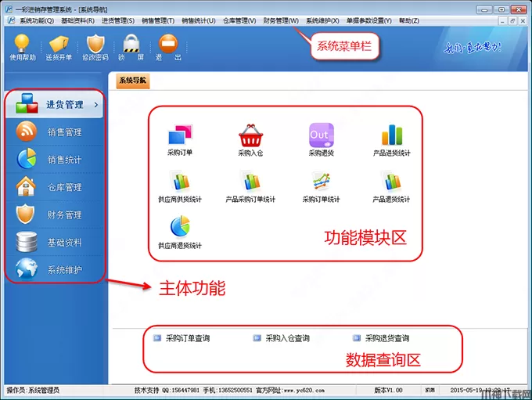Open the 采购入仓查询 link
Screen dimensions: 532x400
[x=282, y=338]
